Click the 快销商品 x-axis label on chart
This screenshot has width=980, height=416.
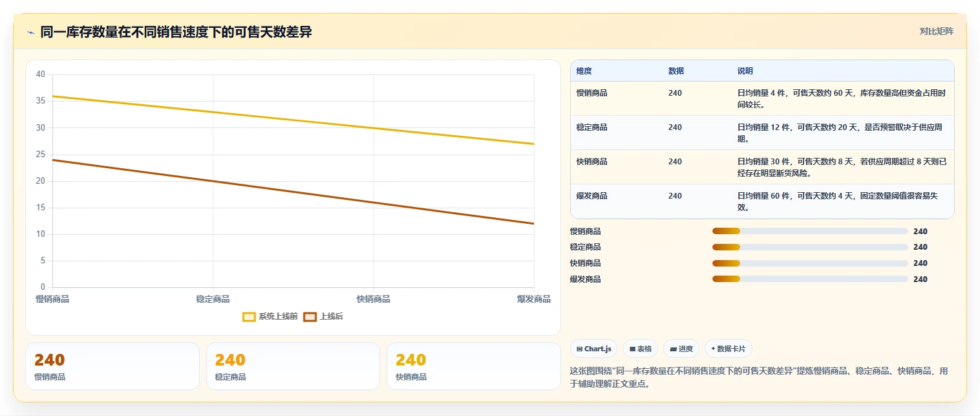pos(373,299)
